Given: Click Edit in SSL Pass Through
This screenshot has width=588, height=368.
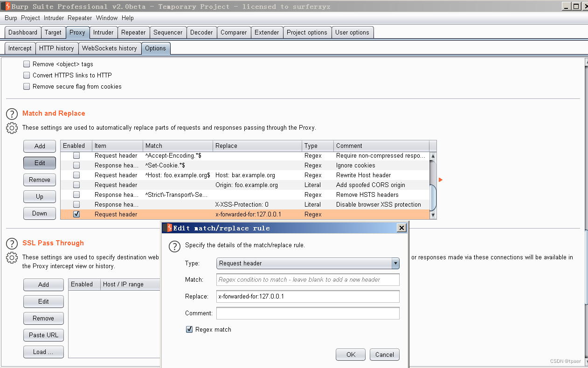Looking at the screenshot, I should 43,301.
